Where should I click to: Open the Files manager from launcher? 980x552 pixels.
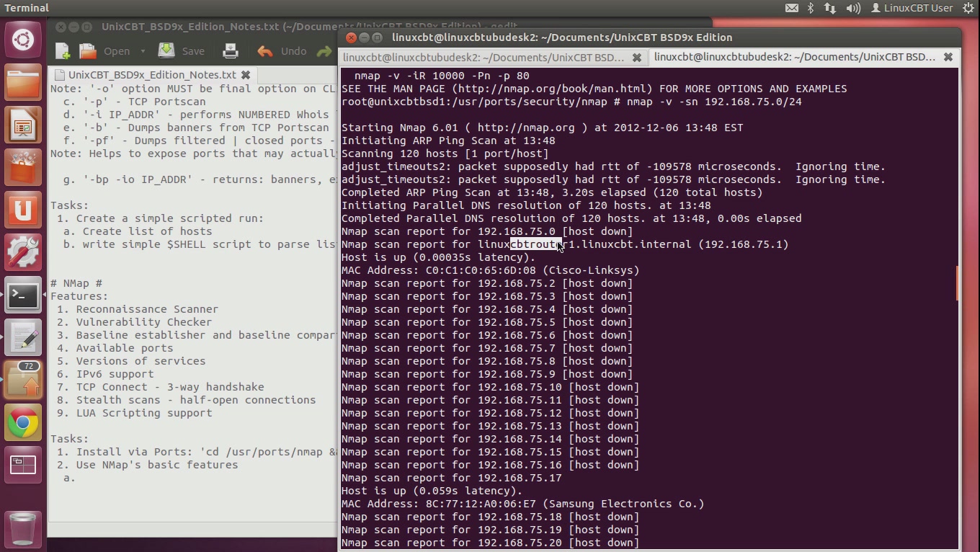(23, 82)
